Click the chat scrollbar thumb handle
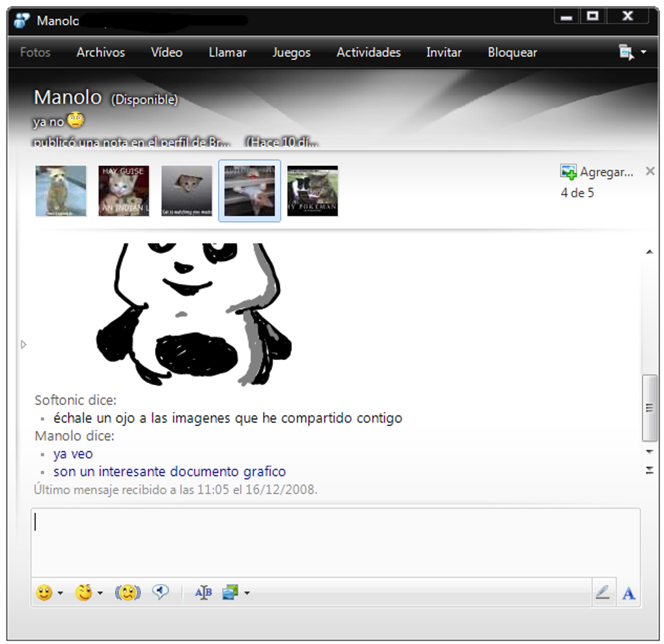The image size is (664, 644). pyautogui.click(x=649, y=408)
